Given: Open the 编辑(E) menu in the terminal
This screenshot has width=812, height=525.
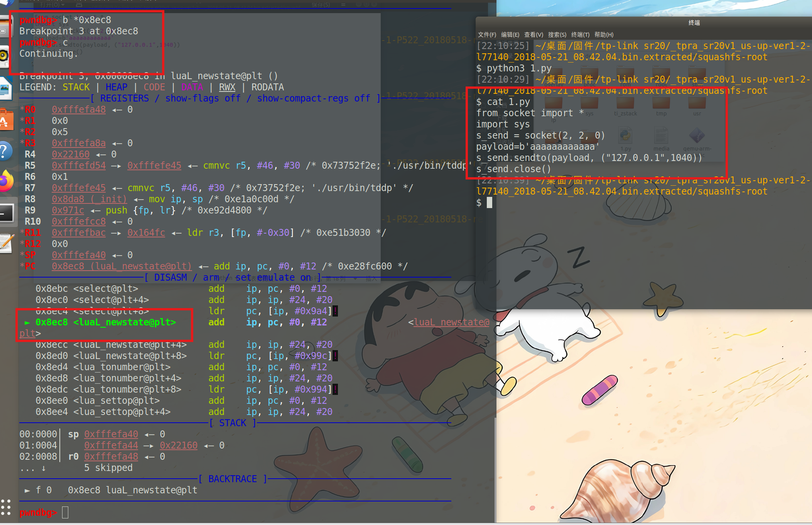Looking at the screenshot, I should point(510,35).
